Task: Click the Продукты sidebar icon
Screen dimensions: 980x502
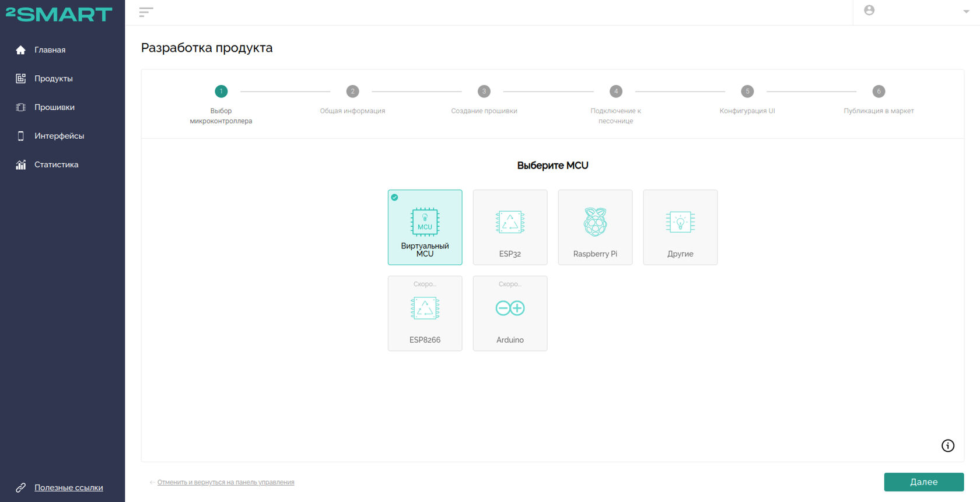Action: [x=21, y=79]
